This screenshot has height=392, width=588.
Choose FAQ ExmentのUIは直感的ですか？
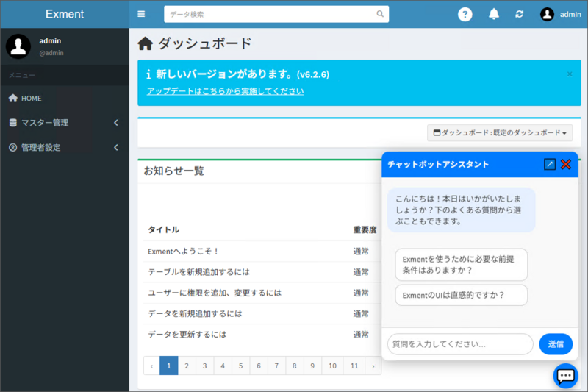[462, 295]
